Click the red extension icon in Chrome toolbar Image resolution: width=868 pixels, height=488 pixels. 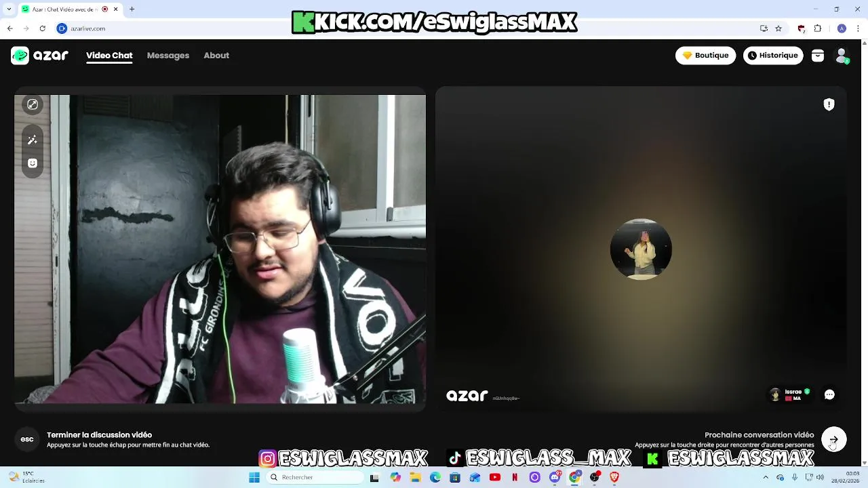(802, 28)
